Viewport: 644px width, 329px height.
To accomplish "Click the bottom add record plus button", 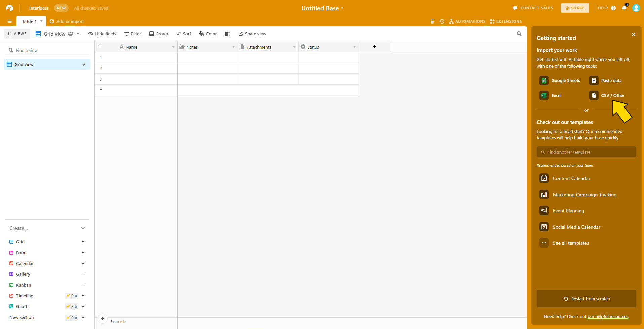I will 103,319.
